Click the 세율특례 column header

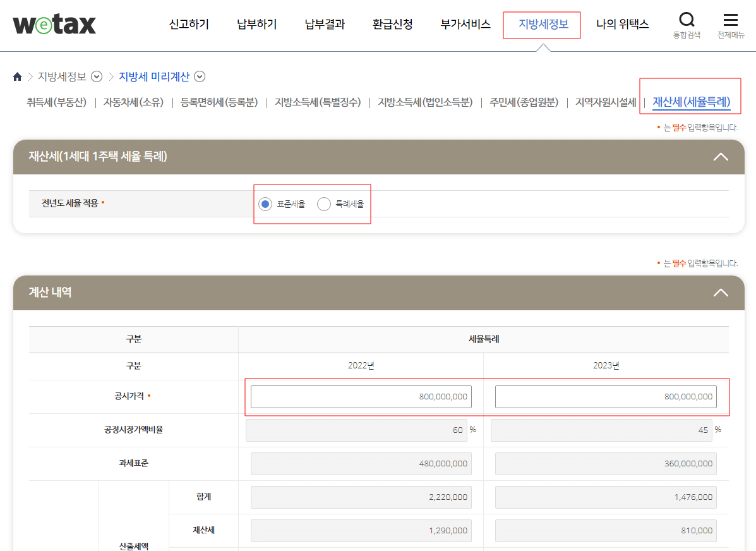coord(484,339)
